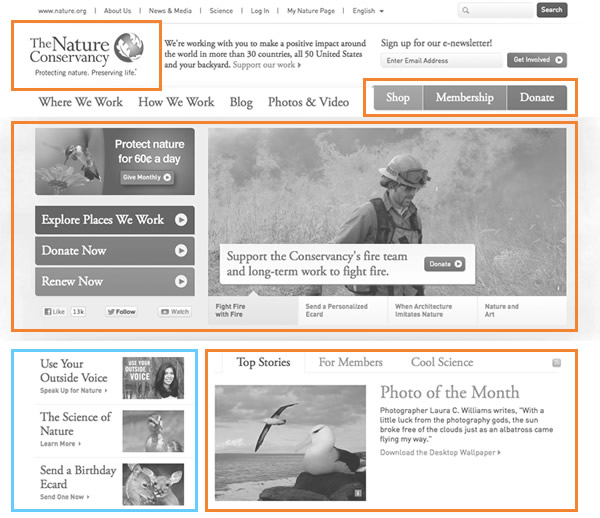Click the Search button
Viewport: 600px width, 518px height.
click(551, 10)
